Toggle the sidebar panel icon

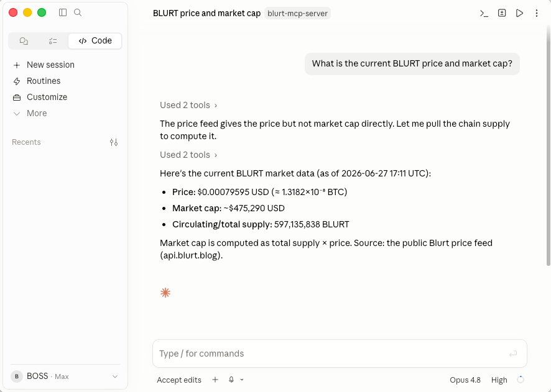[x=63, y=12]
